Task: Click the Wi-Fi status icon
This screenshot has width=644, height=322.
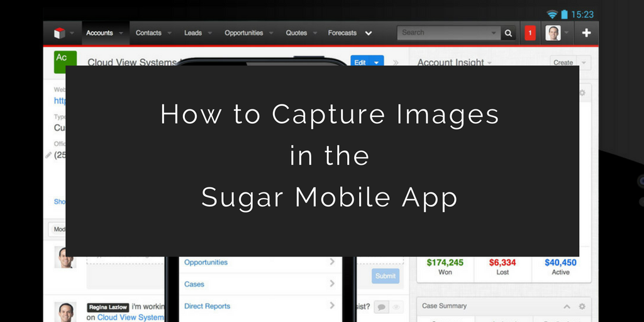Action: pyautogui.click(x=552, y=15)
